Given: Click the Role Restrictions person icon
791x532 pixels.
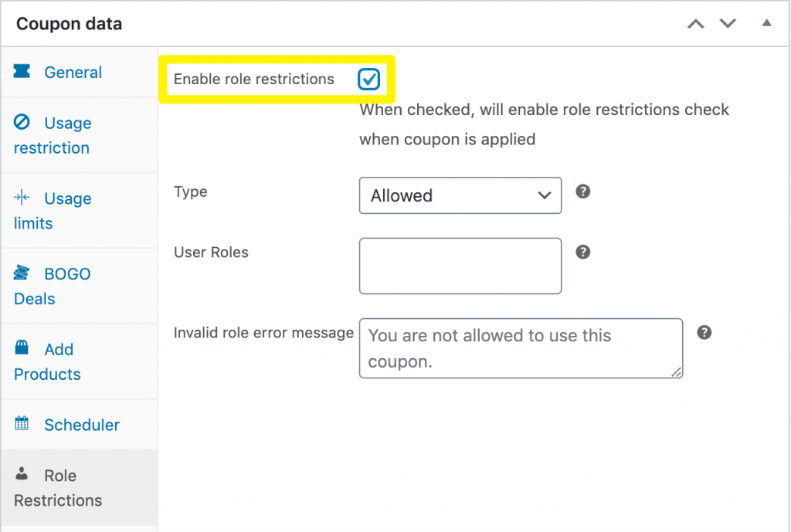Looking at the screenshot, I should [x=22, y=473].
